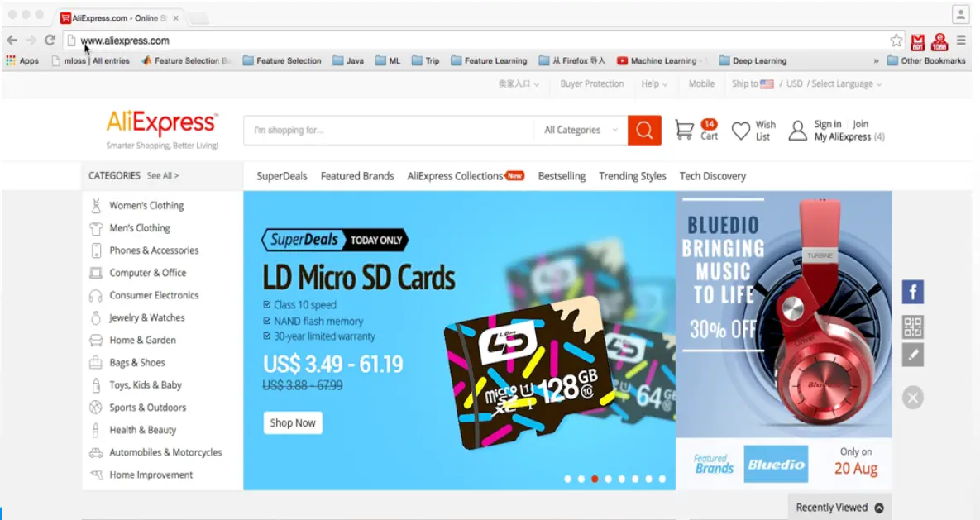Click the Women's Clothing dress icon

click(x=96, y=206)
